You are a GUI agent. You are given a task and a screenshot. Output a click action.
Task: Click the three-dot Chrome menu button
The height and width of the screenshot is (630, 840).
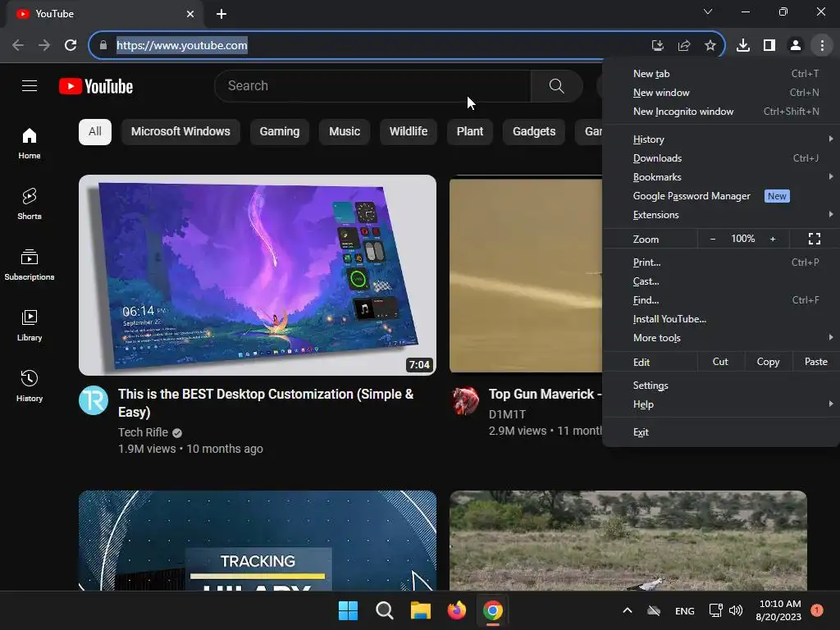tap(822, 46)
